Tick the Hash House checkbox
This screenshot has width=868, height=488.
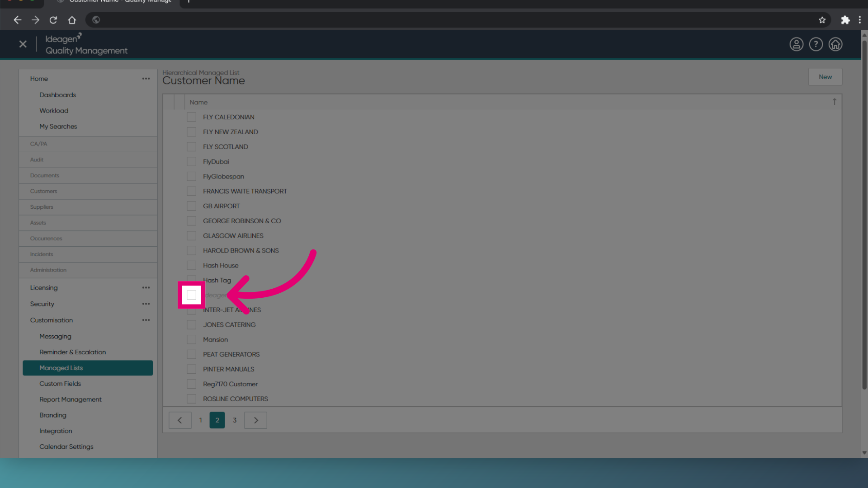click(x=191, y=265)
